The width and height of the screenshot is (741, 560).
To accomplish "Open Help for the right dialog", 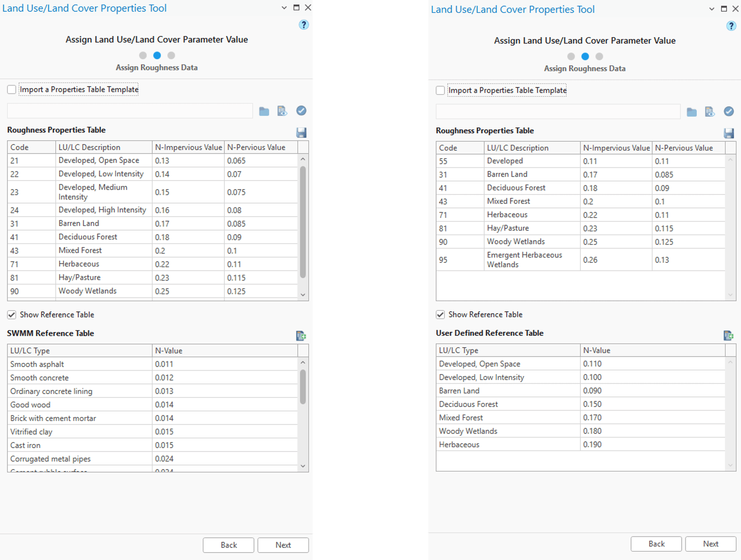I will pyautogui.click(x=731, y=26).
